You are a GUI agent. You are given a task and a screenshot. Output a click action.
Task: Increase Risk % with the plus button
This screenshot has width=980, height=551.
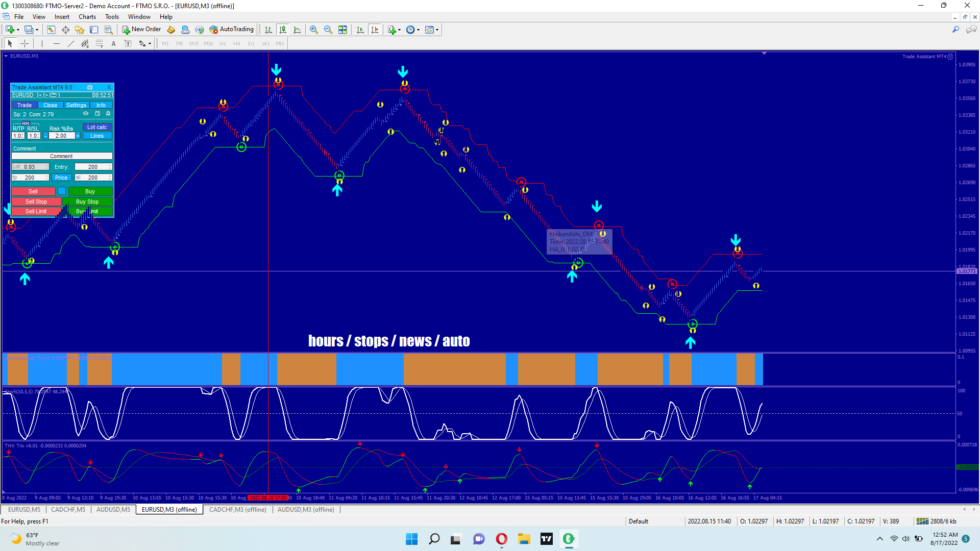[x=78, y=136]
